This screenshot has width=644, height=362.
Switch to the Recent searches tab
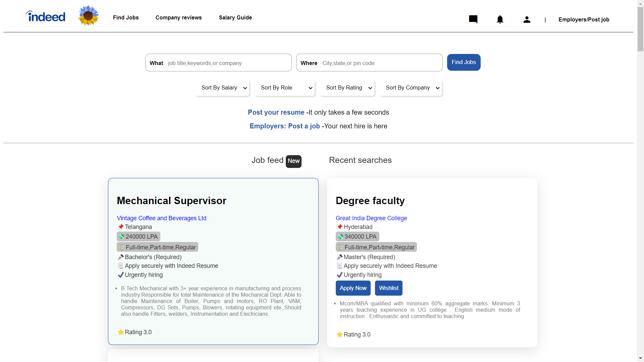coord(360,160)
